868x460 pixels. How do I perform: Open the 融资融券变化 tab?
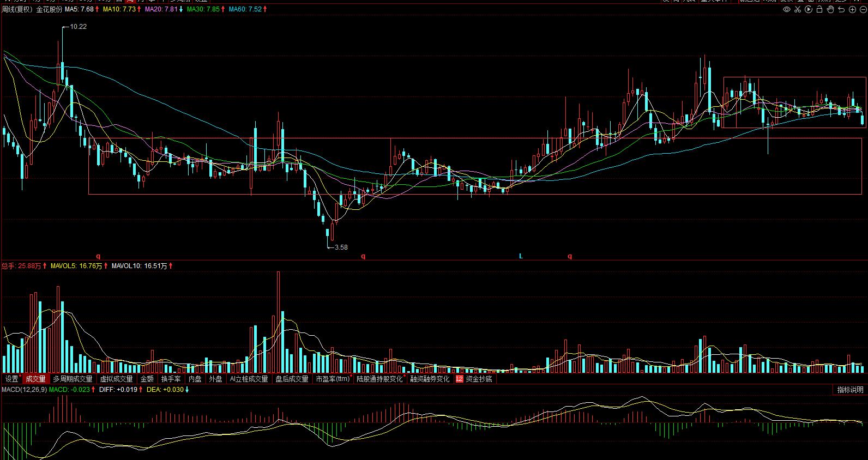(430, 379)
